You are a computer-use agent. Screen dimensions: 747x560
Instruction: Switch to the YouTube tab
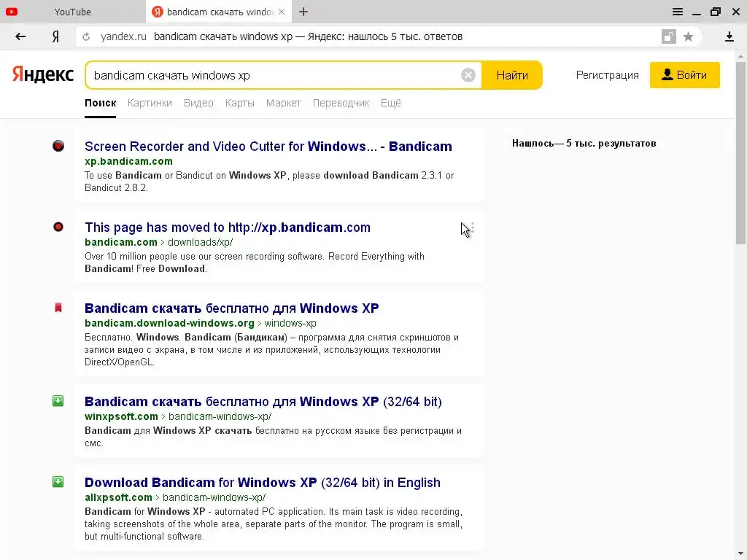72,12
